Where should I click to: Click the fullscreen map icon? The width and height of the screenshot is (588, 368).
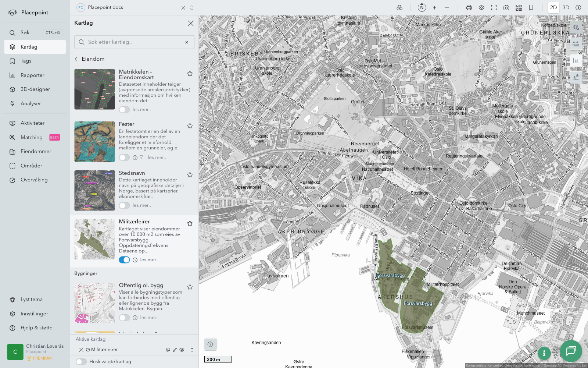494,8
